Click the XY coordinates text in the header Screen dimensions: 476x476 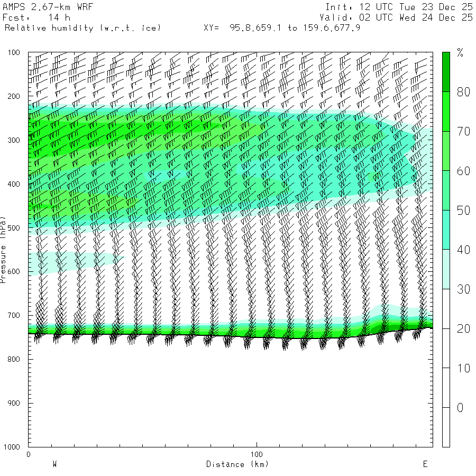[x=282, y=28]
